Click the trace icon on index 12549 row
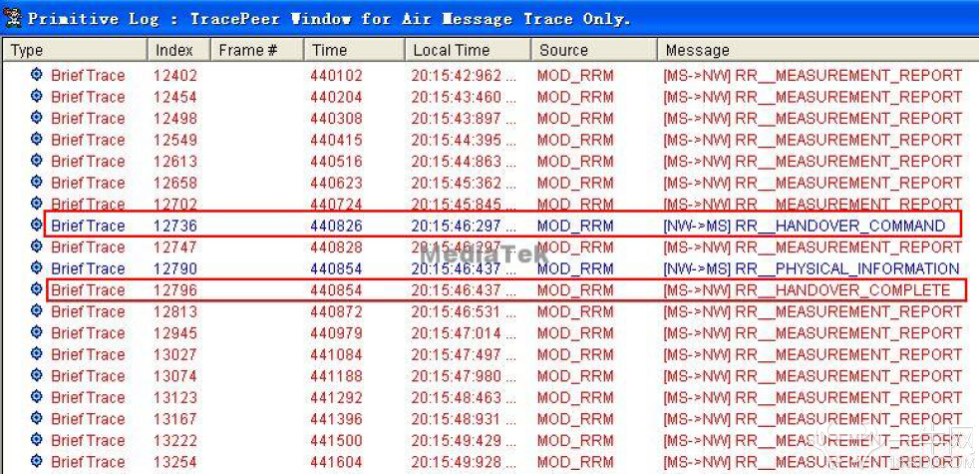Viewport: 980px width, 476px height. point(37,140)
